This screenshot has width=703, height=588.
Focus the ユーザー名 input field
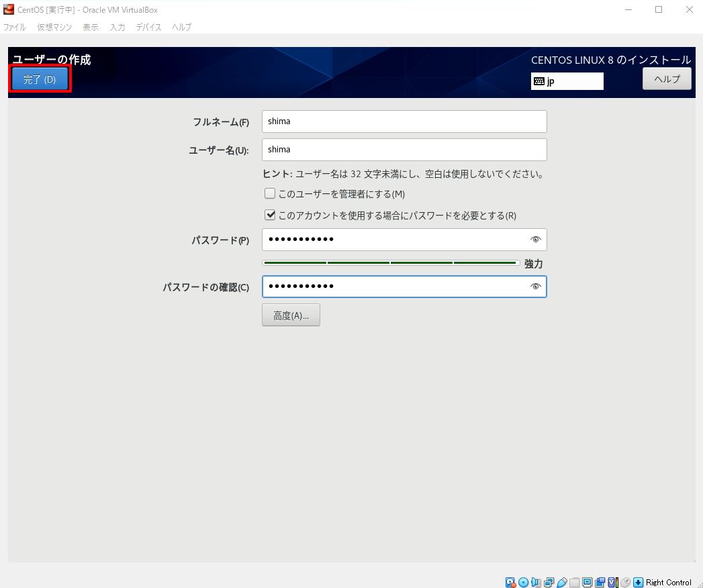coord(404,150)
